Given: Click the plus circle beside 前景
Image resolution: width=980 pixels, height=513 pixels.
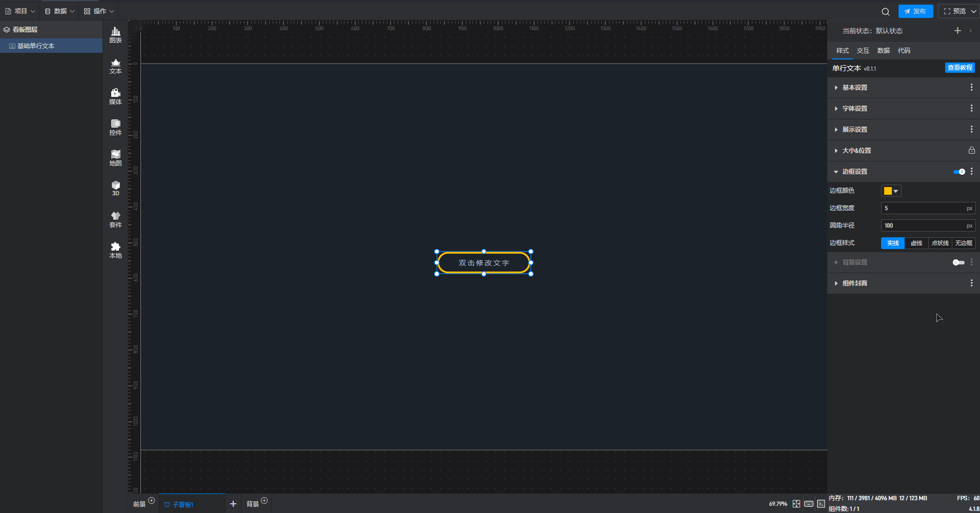Looking at the screenshot, I should (x=151, y=501).
